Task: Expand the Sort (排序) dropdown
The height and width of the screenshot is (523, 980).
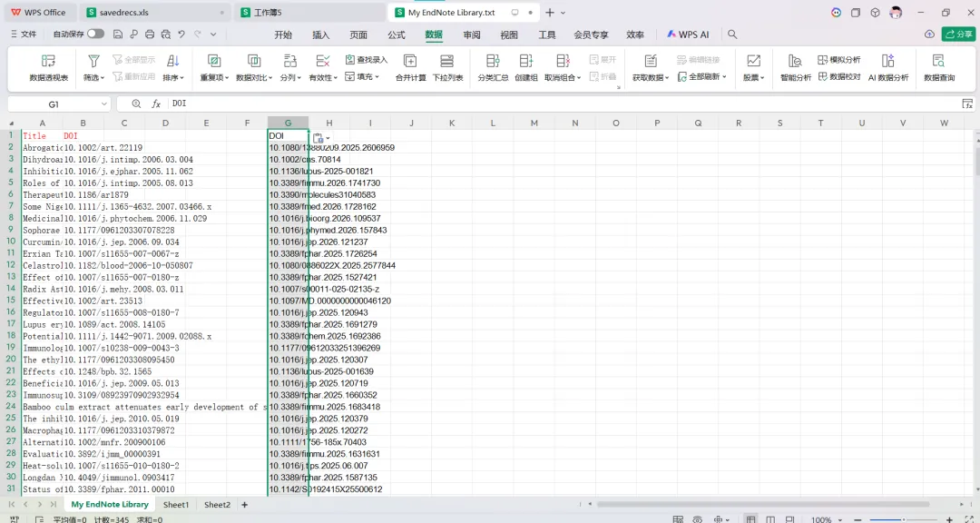Action: tap(173, 77)
